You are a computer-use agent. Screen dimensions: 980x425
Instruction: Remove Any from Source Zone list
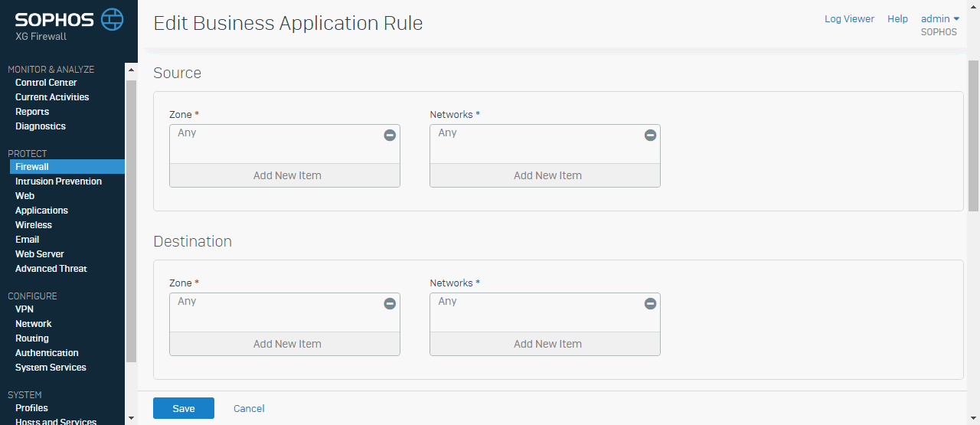pos(390,135)
